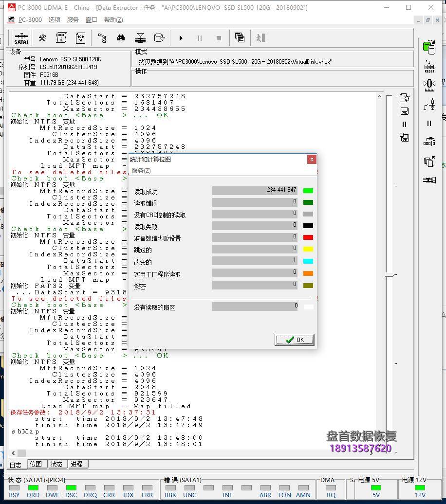446x504 pixels.
Task: Open the 服务 menu in menu bar
Action: [73, 20]
